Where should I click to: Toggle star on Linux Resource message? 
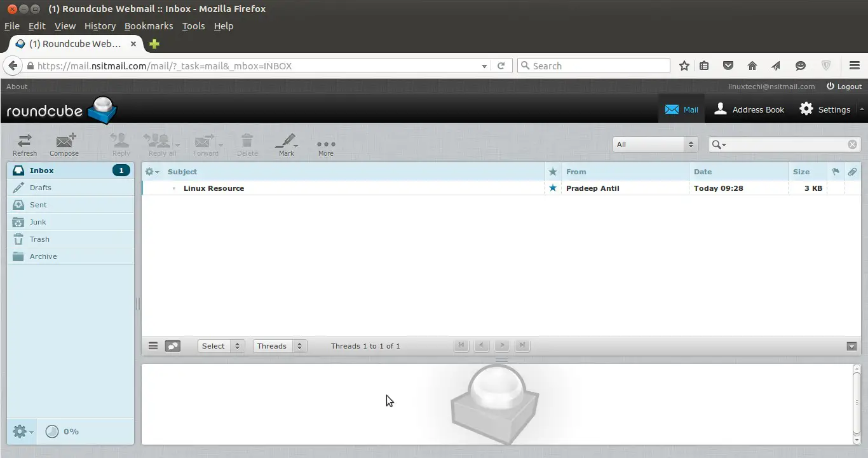(553, 188)
